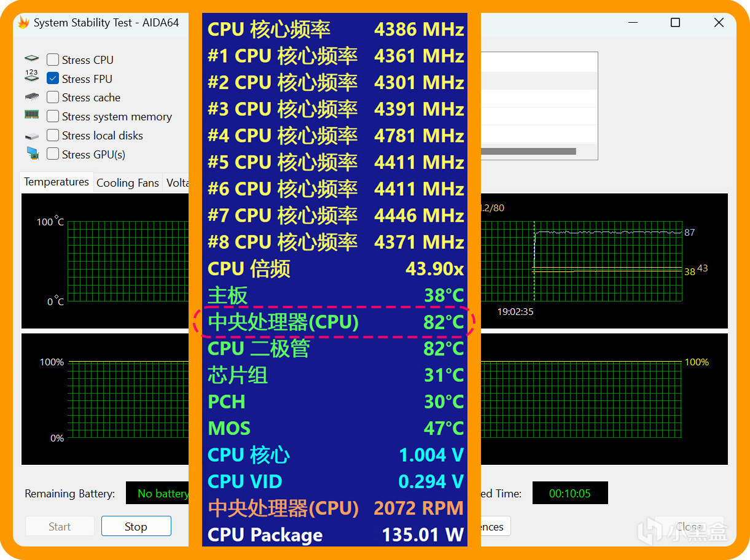
Task: Click the 'CPU Package' 135.01 W row
Action: (x=335, y=534)
